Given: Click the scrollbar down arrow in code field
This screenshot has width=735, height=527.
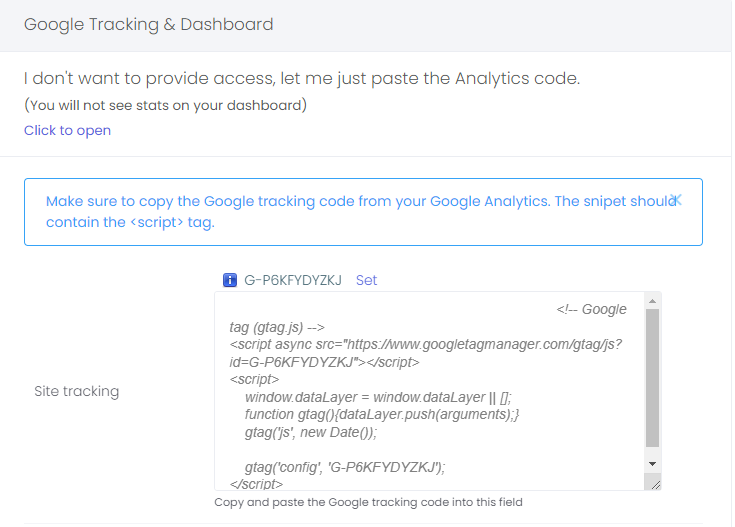Looking at the screenshot, I should point(652,464).
